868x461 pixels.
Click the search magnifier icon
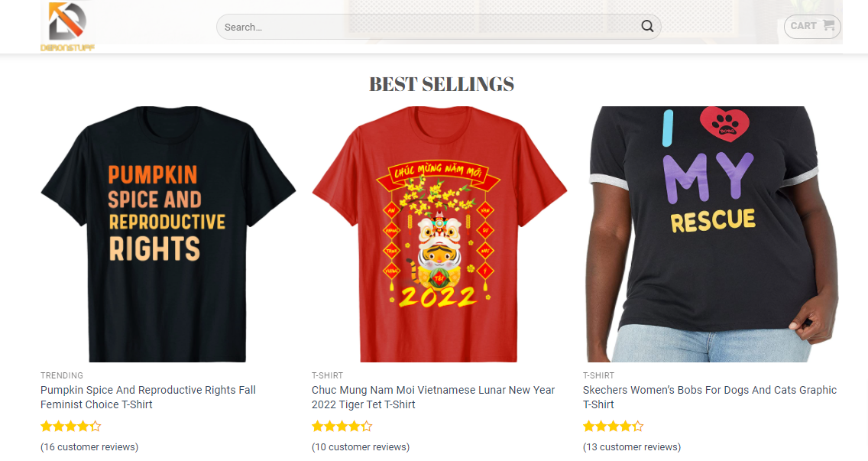point(647,27)
